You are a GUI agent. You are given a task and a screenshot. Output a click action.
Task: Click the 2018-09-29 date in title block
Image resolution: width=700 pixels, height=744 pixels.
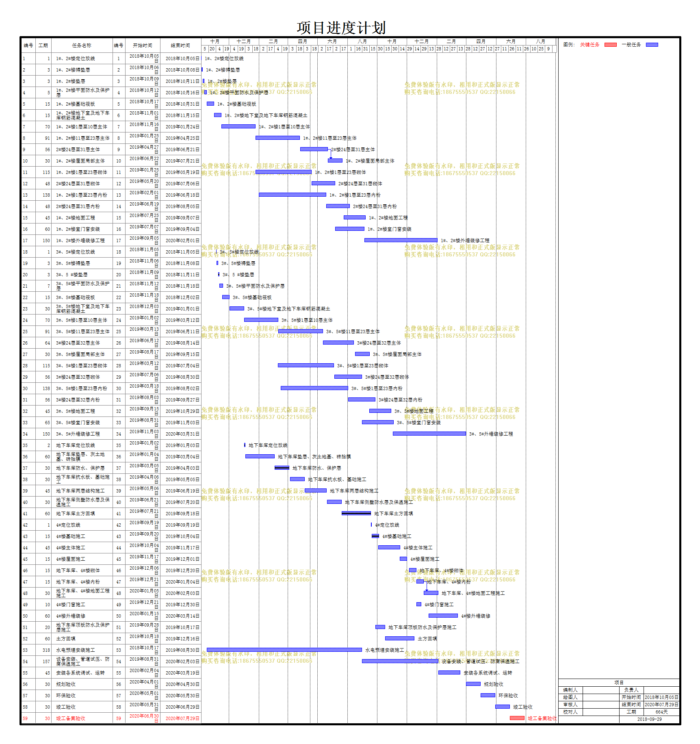(x=649, y=719)
